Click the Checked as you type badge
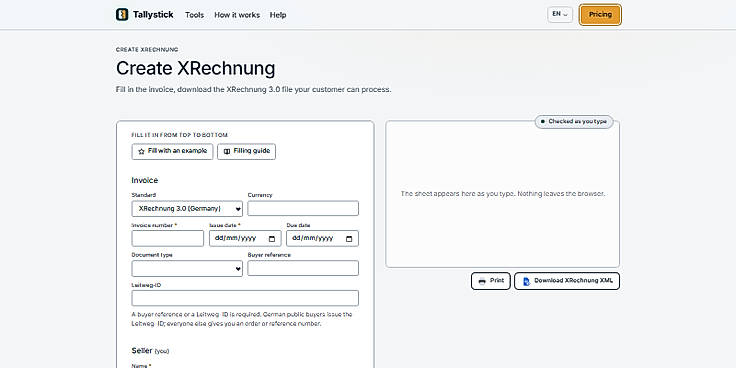Image resolution: width=736 pixels, height=368 pixels. click(x=574, y=122)
